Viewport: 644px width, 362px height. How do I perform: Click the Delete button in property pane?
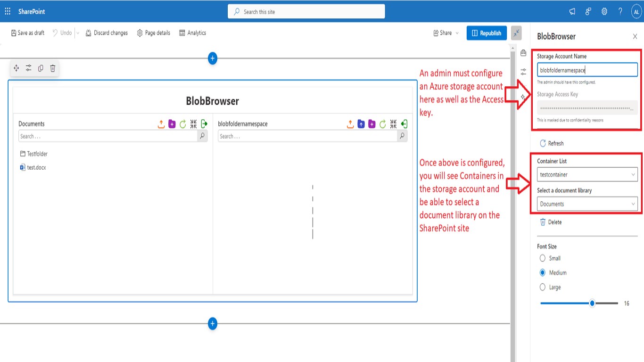(551, 222)
